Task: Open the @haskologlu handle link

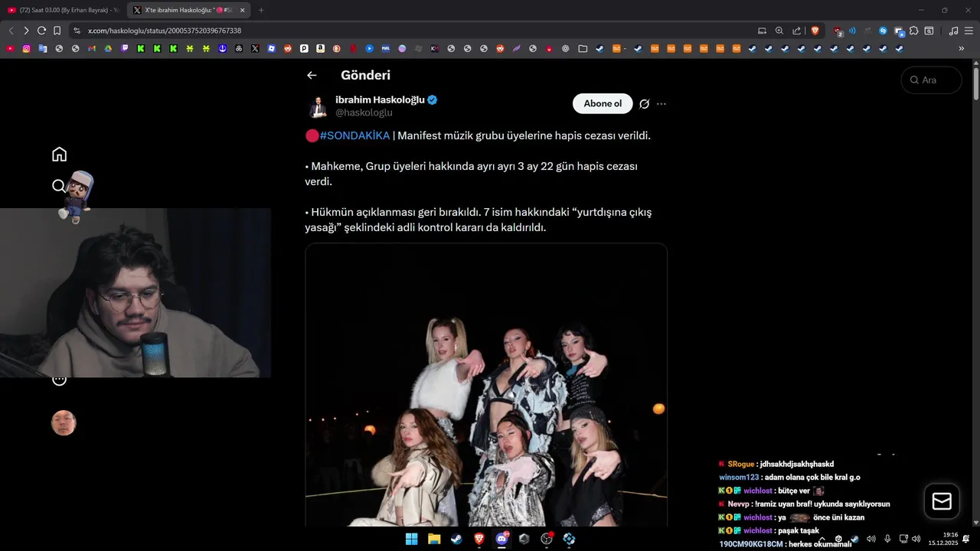Action: [x=364, y=112]
